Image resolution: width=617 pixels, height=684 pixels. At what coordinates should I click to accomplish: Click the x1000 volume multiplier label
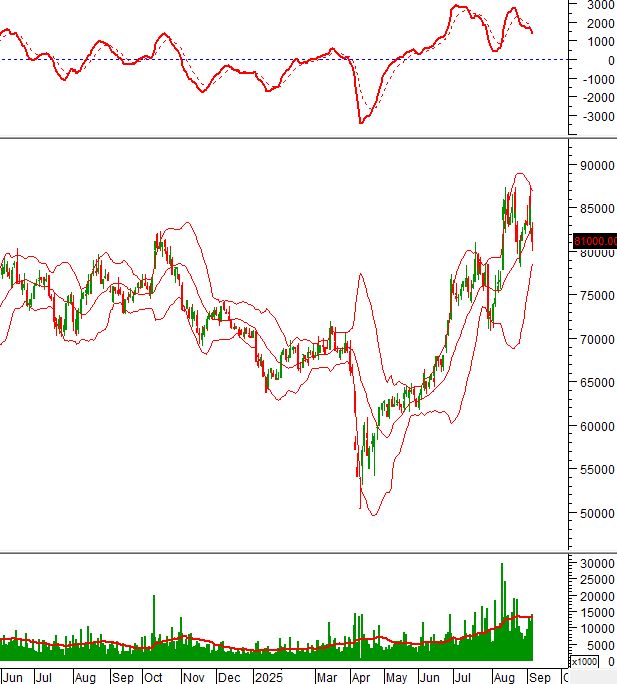(x=583, y=662)
